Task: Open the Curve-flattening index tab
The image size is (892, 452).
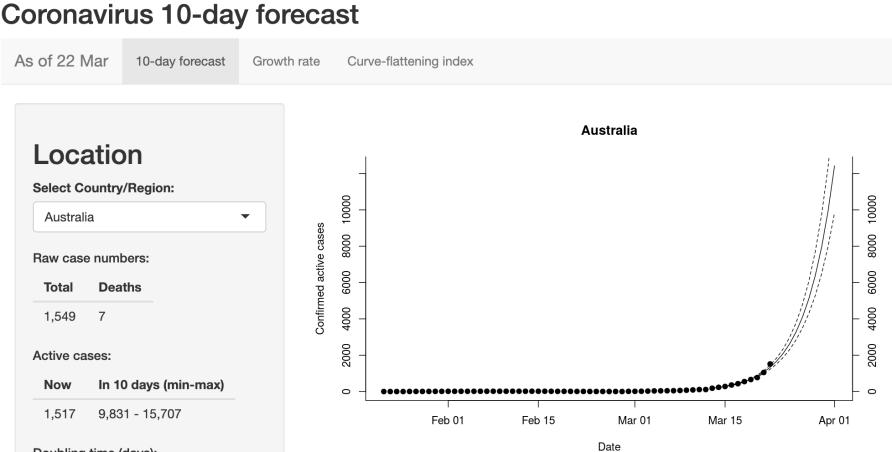Action: 410,61
